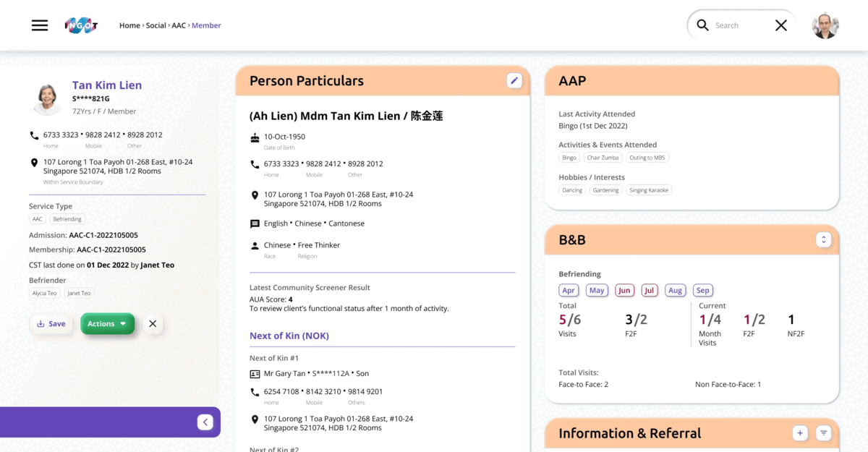
Task: Go to Social breadcrumb
Action: 156,25
